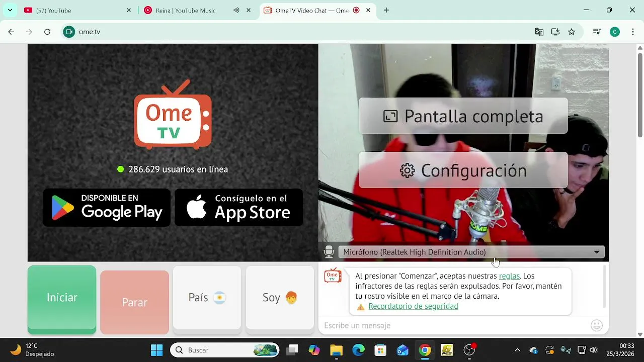Click the Parar button

point(134,302)
